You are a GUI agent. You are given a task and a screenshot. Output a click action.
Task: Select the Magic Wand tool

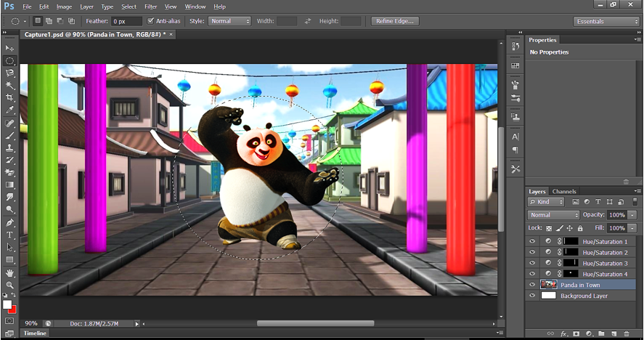tap(9, 86)
